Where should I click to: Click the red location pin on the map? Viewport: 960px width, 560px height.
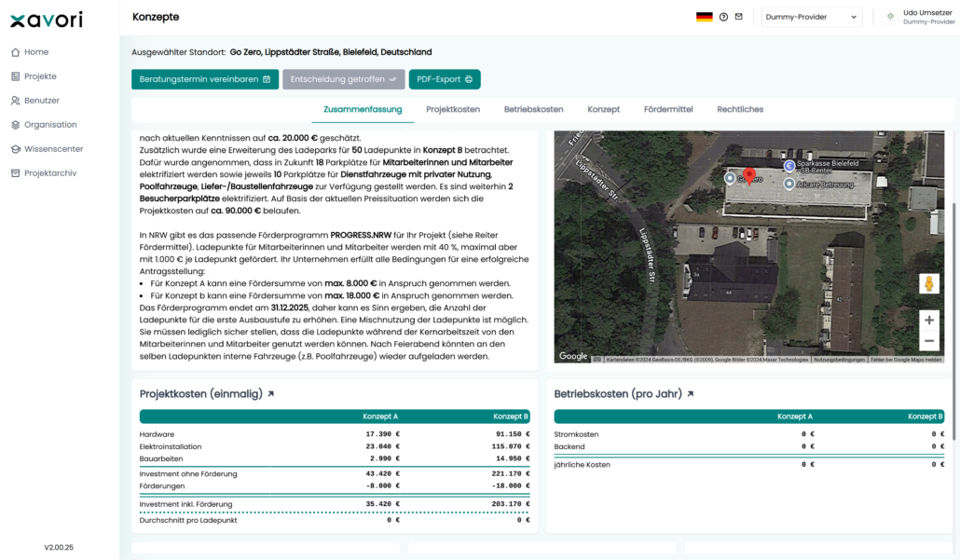coord(748,175)
